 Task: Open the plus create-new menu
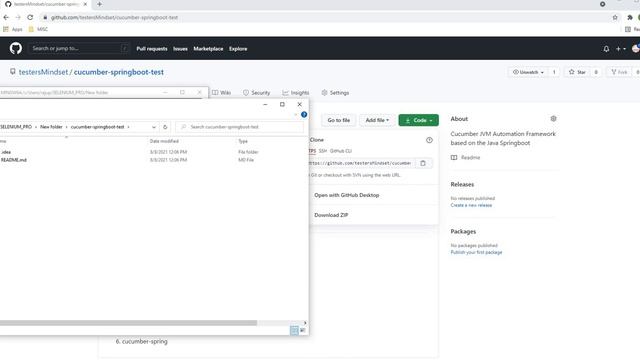pyautogui.click(x=620, y=49)
